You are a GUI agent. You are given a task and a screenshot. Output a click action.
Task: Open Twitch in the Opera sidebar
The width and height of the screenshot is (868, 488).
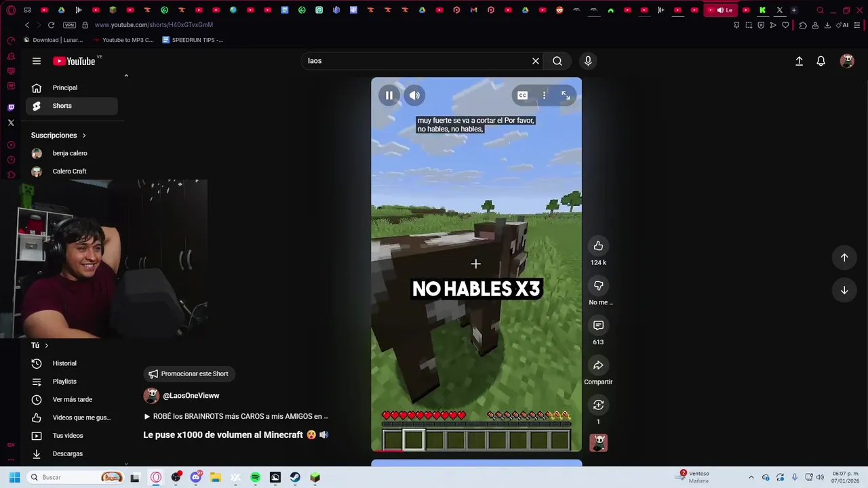[x=11, y=108]
